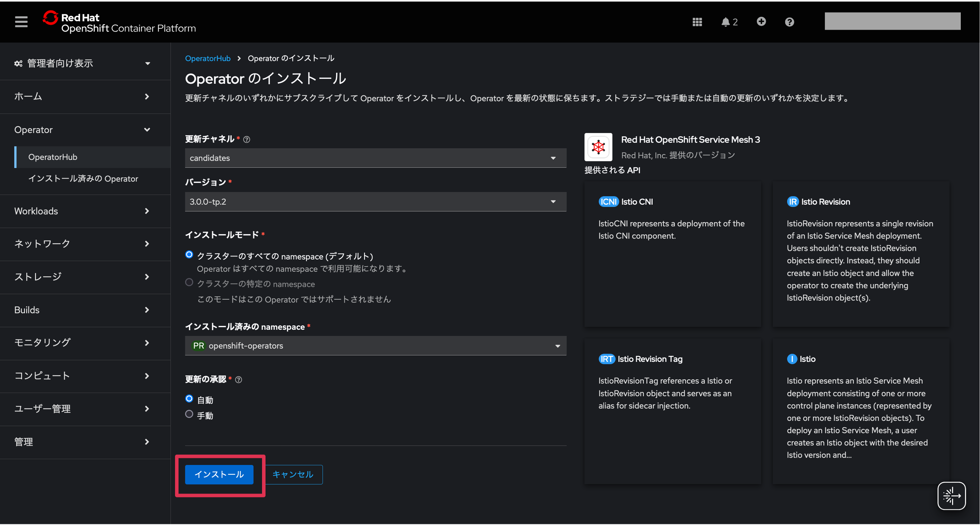Open the openshift-operators namespace dropdown
This screenshot has width=980, height=525.
tap(375, 345)
